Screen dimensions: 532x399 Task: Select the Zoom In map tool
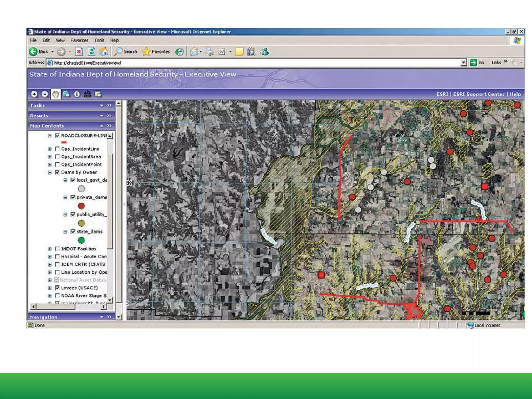(x=34, y=94)
